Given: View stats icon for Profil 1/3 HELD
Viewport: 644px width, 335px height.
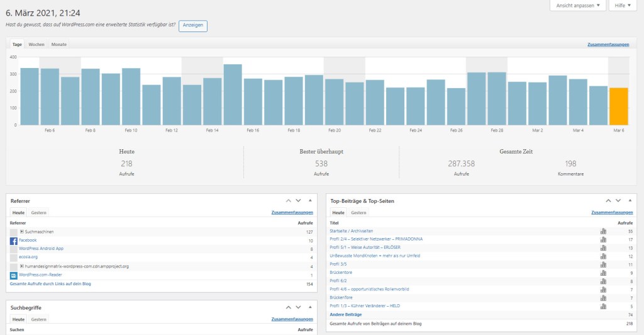Looking at the screenshot, I should (x=603, y=306).
